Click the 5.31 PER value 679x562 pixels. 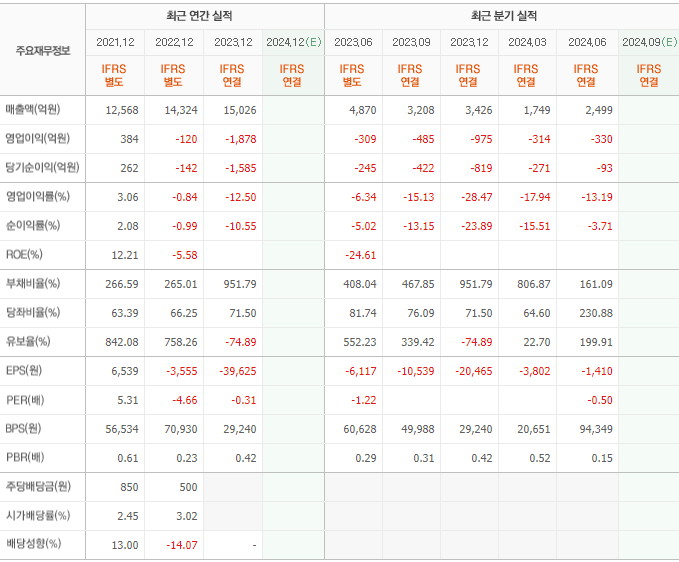click(x=128, y=401)
